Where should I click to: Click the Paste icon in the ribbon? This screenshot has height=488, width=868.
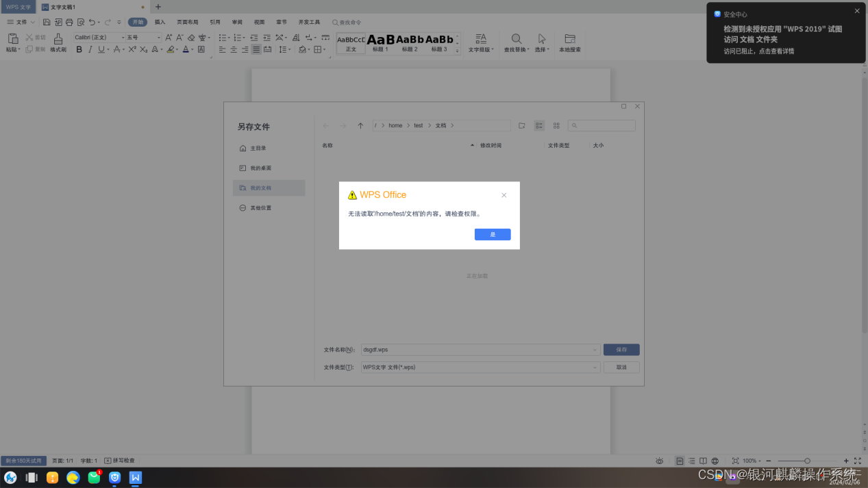[12, 39]
